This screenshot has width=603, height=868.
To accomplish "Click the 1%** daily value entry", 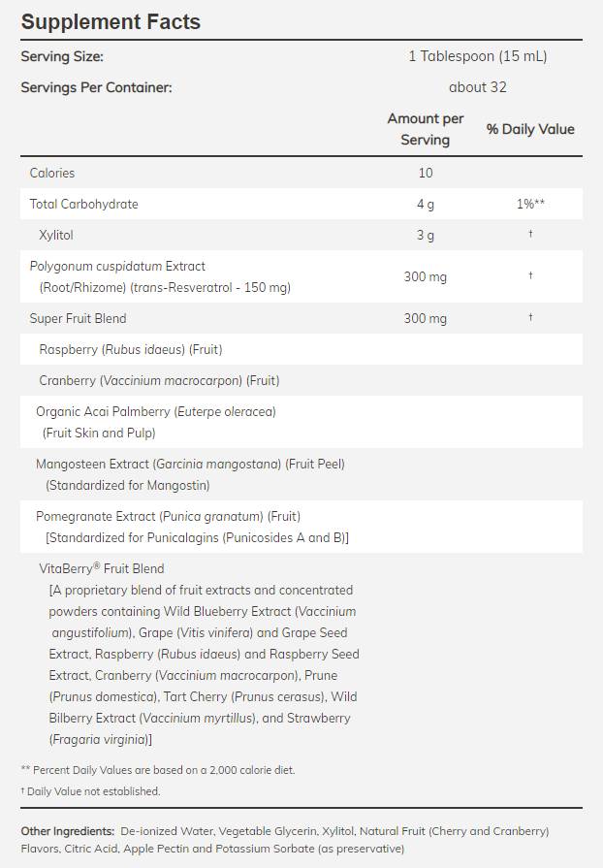I will (530, 204).
